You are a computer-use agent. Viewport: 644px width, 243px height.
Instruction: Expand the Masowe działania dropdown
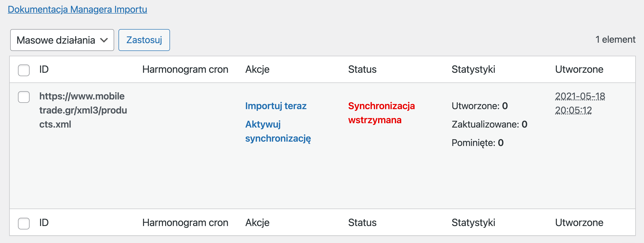(x=62, y=40)
